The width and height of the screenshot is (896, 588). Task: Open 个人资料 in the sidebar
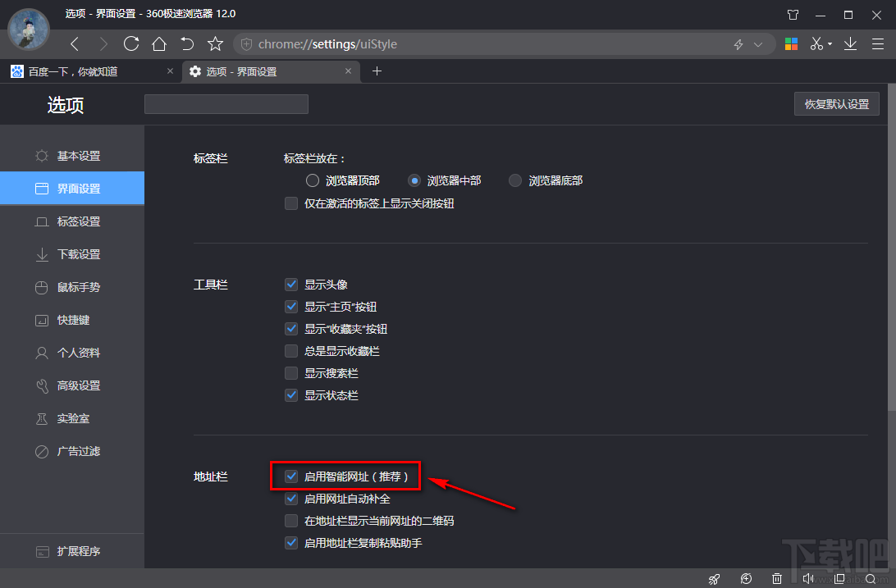[72, 353]
